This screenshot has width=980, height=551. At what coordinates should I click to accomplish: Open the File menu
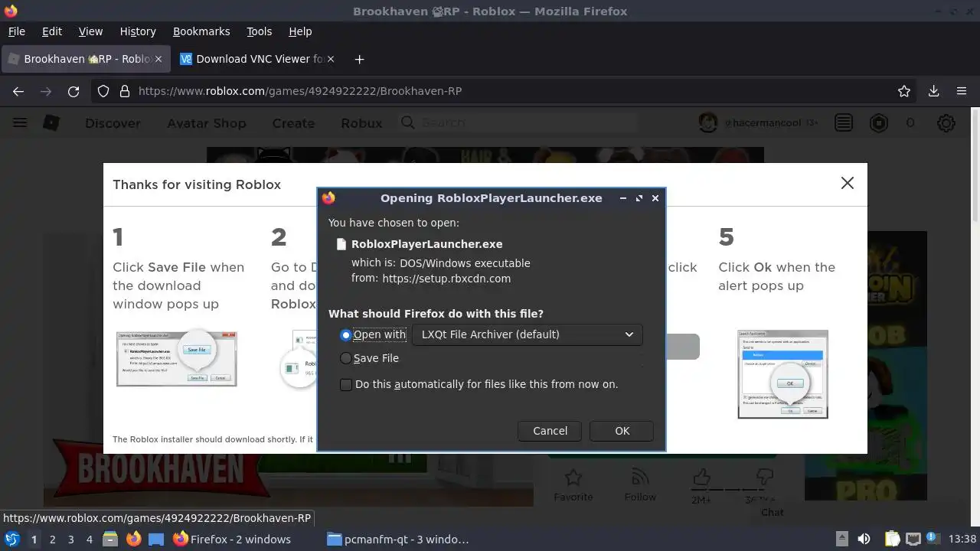[x=17, y=31]
